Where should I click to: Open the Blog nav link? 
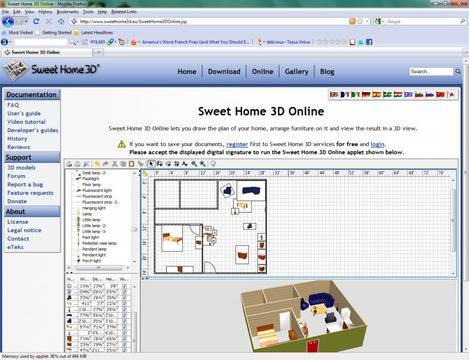click(x=327, y=72)
